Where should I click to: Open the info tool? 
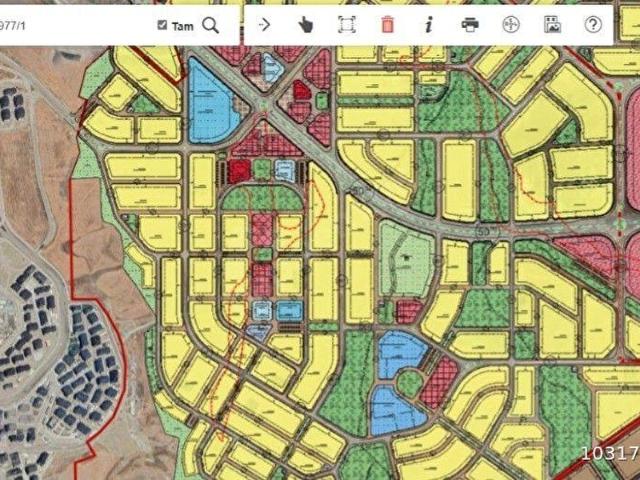[428, 25]
